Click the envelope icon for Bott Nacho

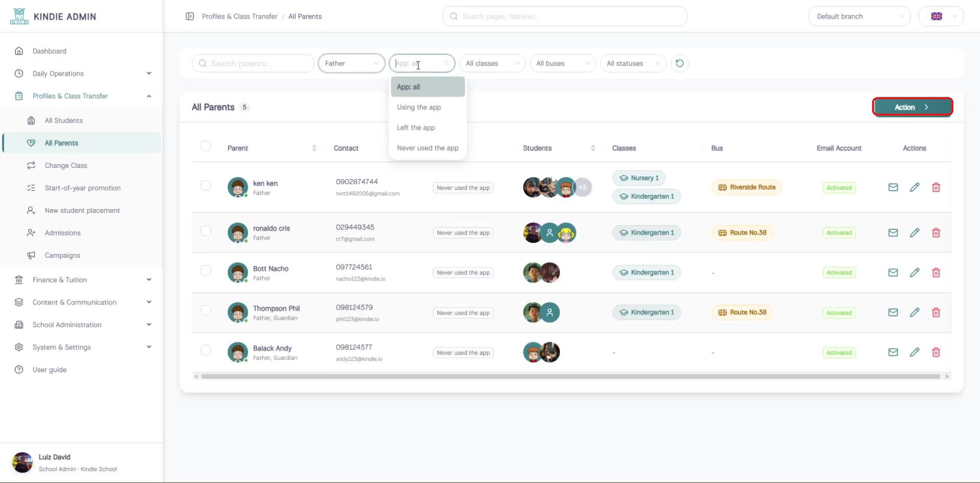click(893, 273)
